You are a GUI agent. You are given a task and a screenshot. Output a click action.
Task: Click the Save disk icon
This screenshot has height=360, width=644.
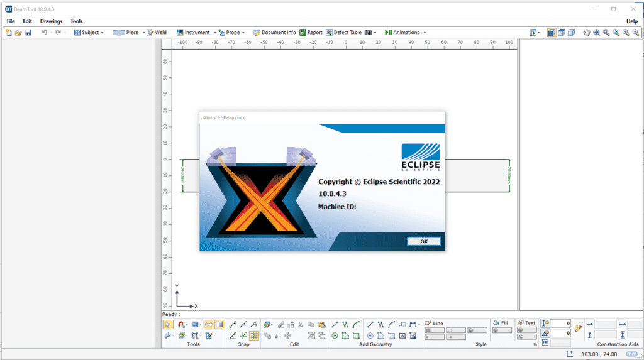[28, 32]
